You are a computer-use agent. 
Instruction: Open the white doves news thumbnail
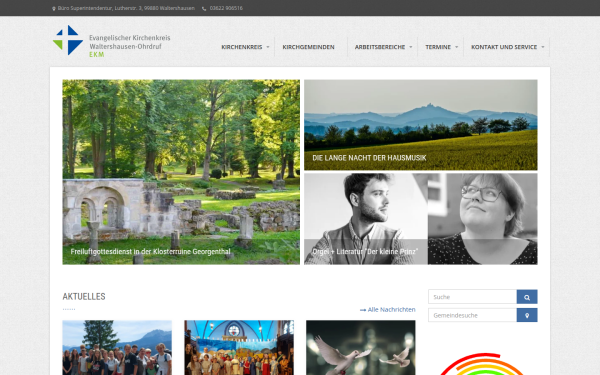(360, 347)
